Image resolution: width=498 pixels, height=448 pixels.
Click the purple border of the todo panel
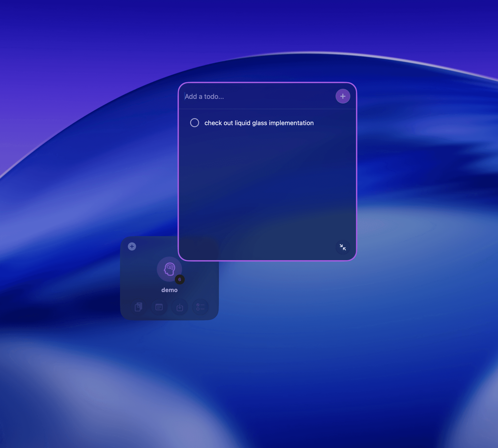pos(178,172)
